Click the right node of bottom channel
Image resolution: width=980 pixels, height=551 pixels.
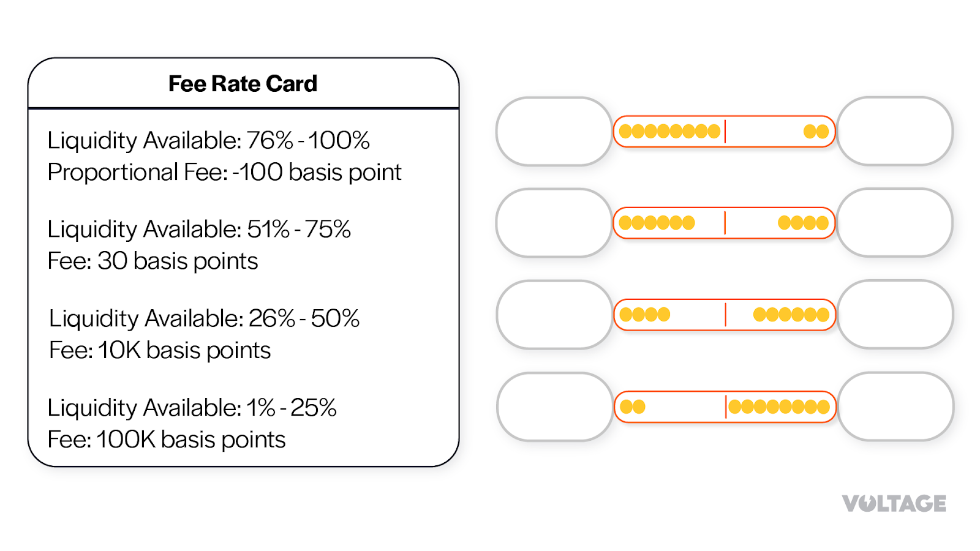[896, 407]
